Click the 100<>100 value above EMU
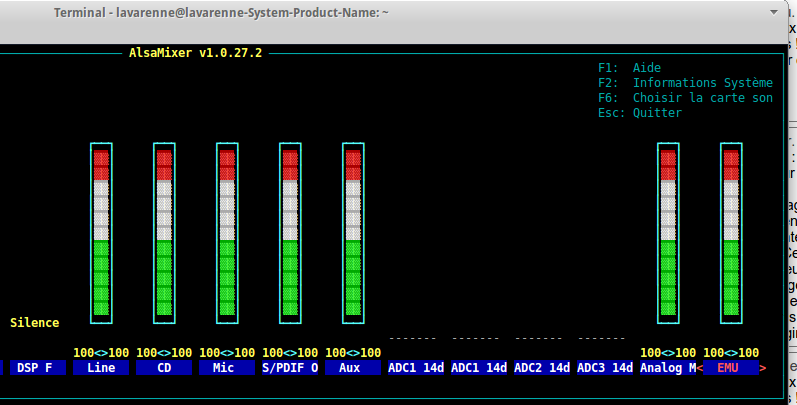This screenshot has width=797, height=405. pos(731,353)
